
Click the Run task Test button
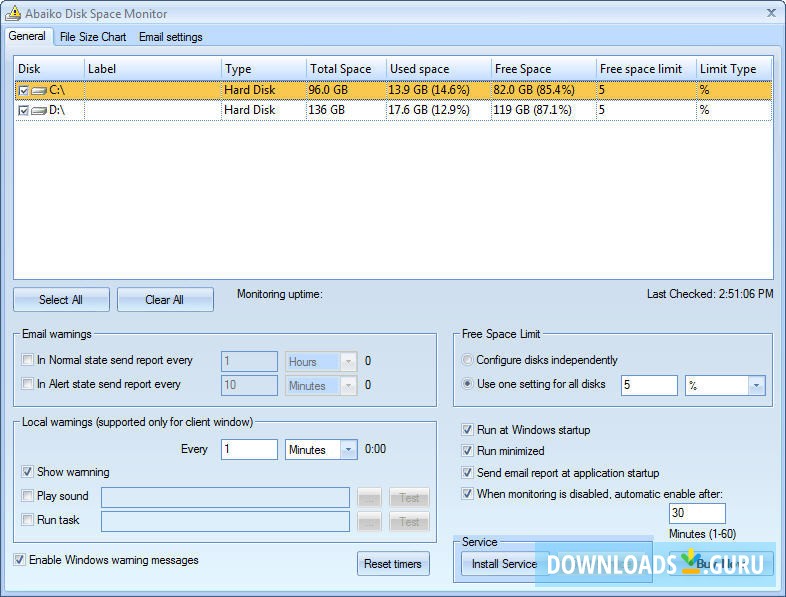click(409, 522)
